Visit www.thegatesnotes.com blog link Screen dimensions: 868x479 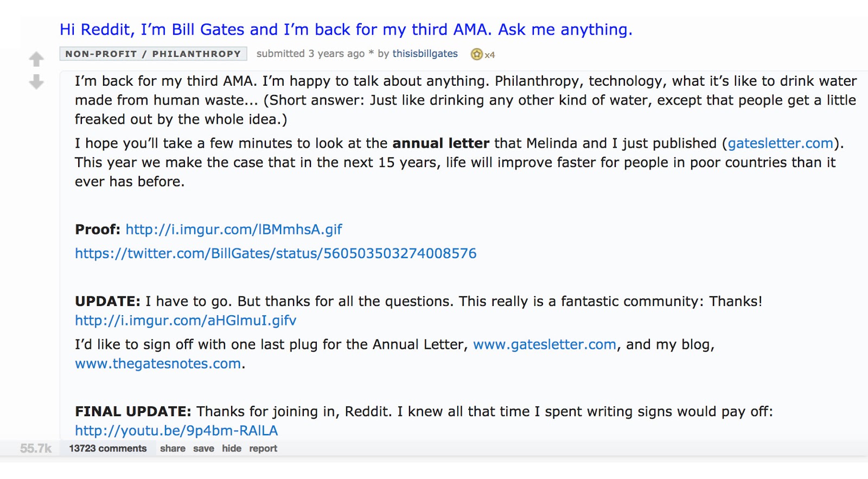(157, 363)
